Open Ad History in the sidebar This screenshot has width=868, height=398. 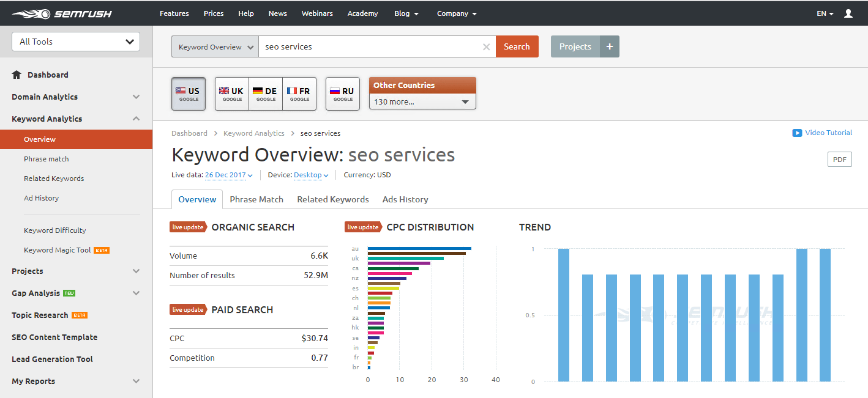pos(42,198)
